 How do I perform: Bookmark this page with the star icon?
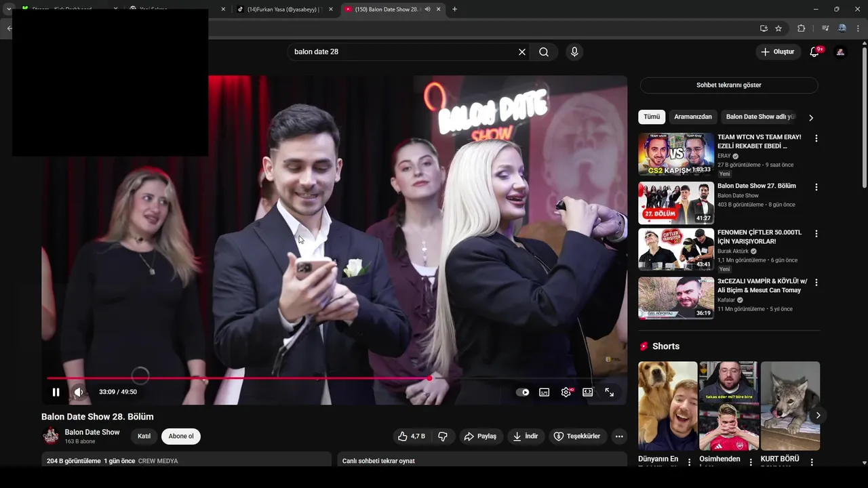[778, 28]
